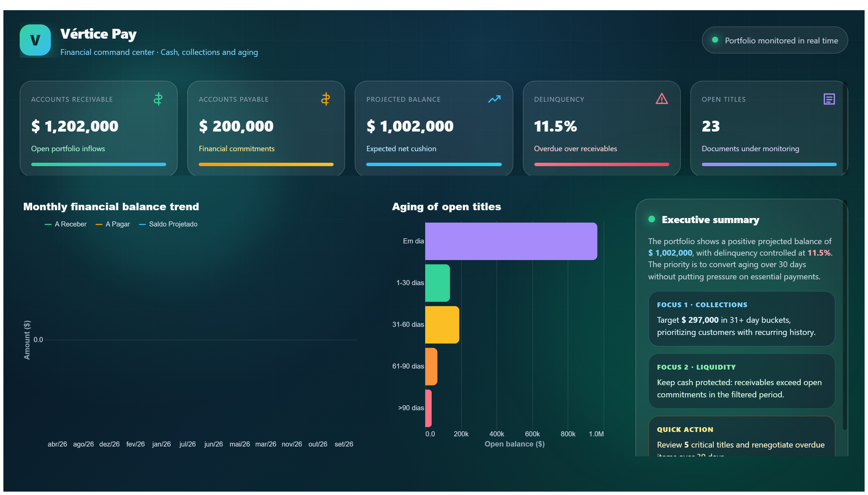Image resolution: width=868 pixels, height=495 pixels.
Task: Click the Accounts Payable orange progress bar
Action: [x=266, y=164]
